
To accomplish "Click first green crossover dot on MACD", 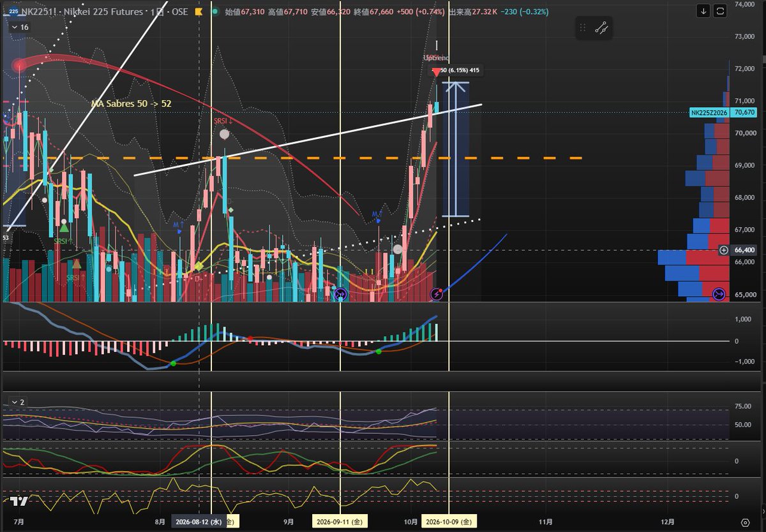I will 173,364.
